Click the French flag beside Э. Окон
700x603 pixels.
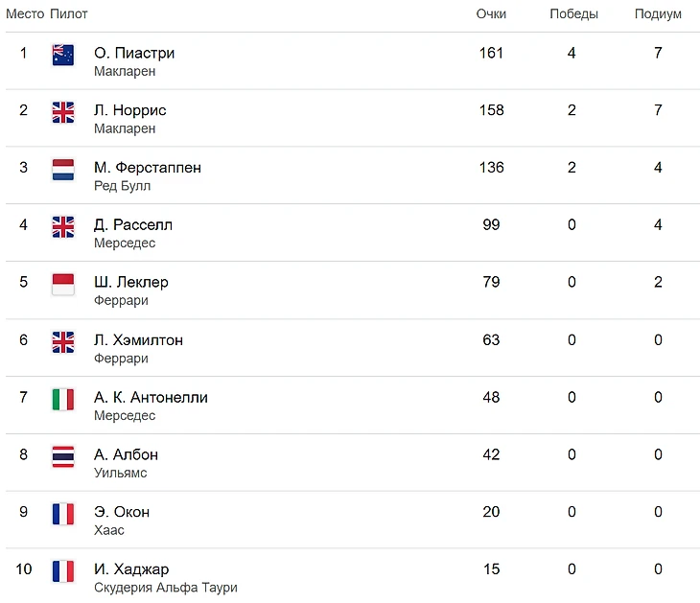click(63, 514)
